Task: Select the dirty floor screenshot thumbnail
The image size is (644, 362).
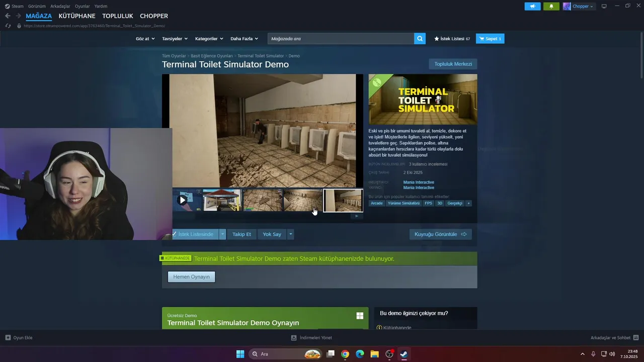Action: [x=263, y=200]
